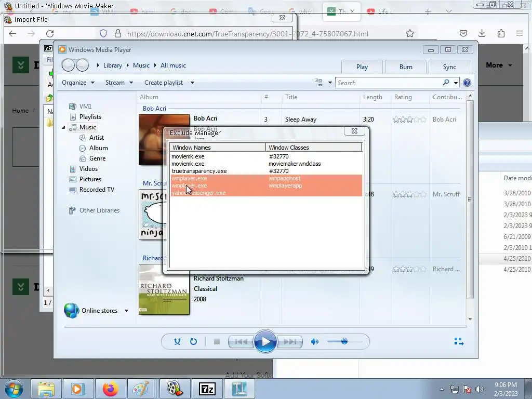Click star rating for Sleep Away

[x=409, y=119]
